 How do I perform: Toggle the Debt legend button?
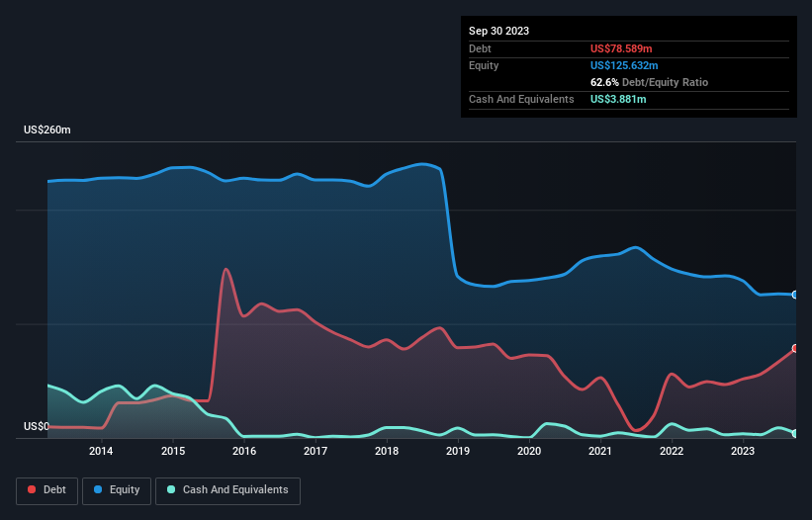coord(47,490)
